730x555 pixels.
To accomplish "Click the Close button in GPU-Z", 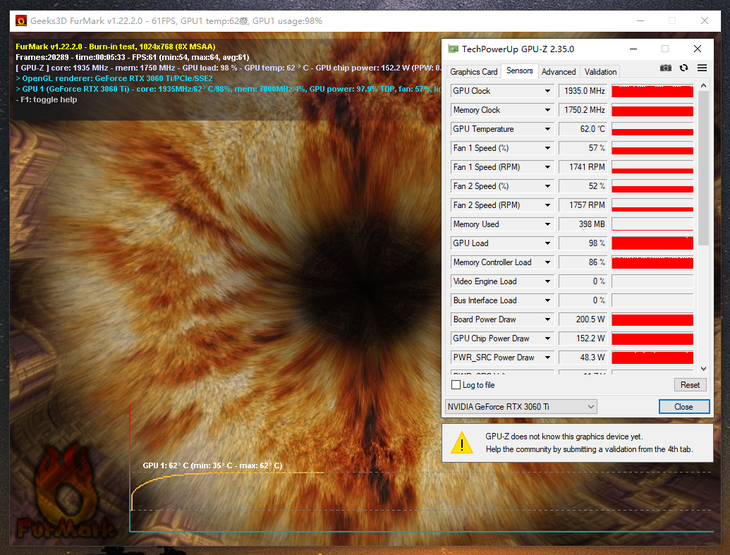I will click(684, 407).
